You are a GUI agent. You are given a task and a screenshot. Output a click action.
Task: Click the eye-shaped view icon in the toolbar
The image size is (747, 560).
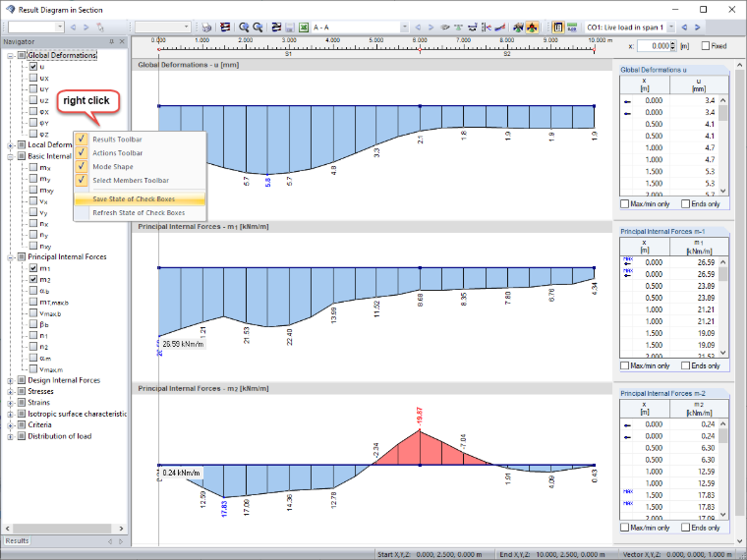(x=445, y=28)
